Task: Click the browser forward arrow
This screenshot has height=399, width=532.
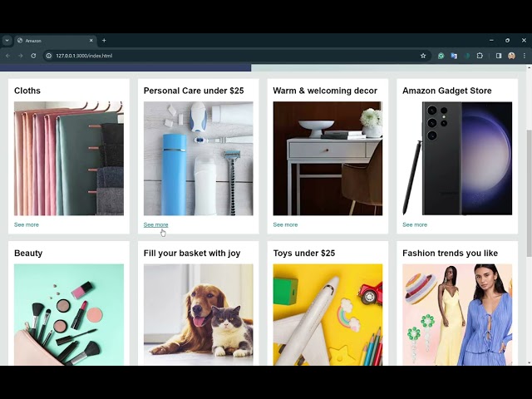Action: point(20,56)
